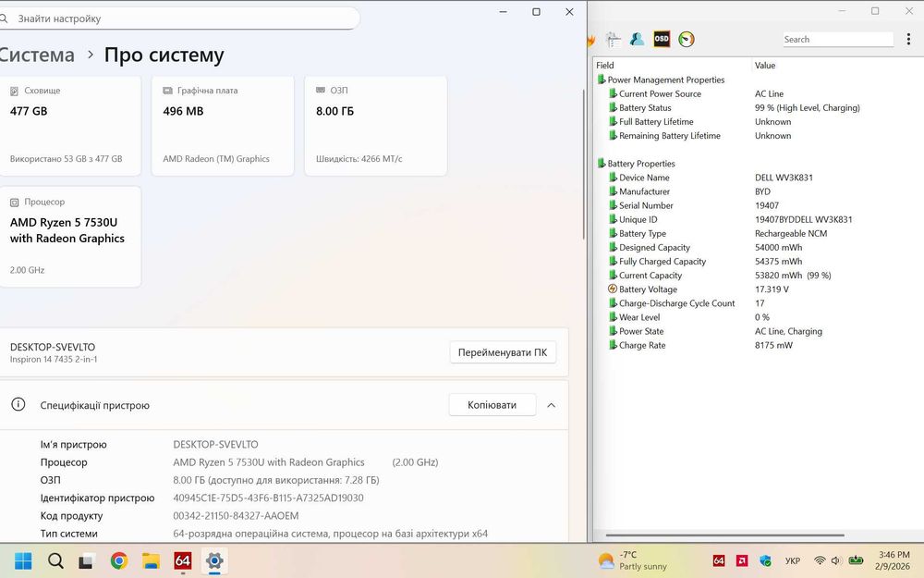Open the Task View taskbar icon
924x578 pixels.
(87, 560)
